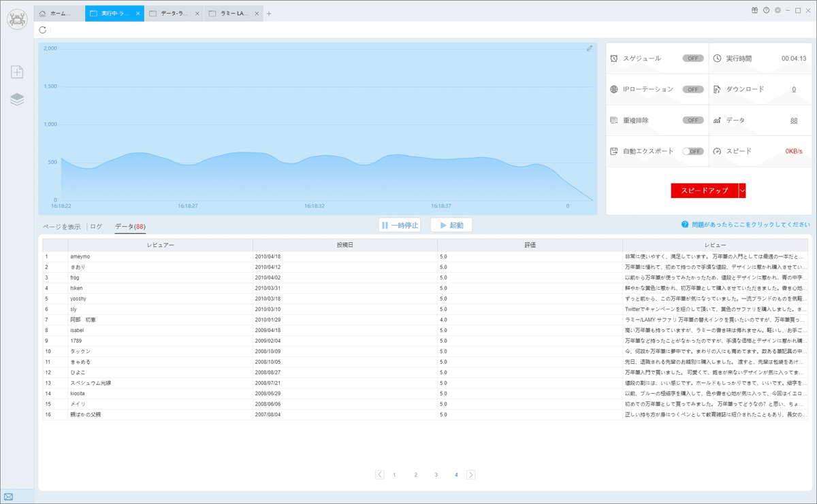Close the 実行中 running tab

(x=138, y=14)
